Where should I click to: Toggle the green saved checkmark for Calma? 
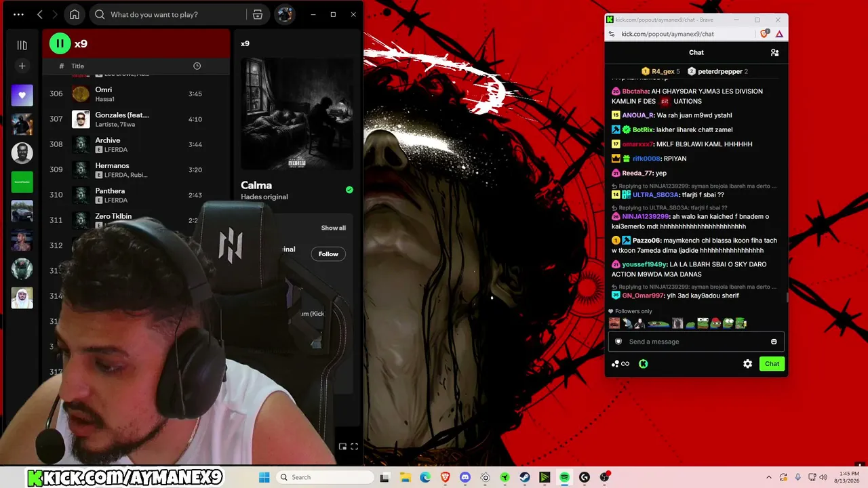coord(349,190)
